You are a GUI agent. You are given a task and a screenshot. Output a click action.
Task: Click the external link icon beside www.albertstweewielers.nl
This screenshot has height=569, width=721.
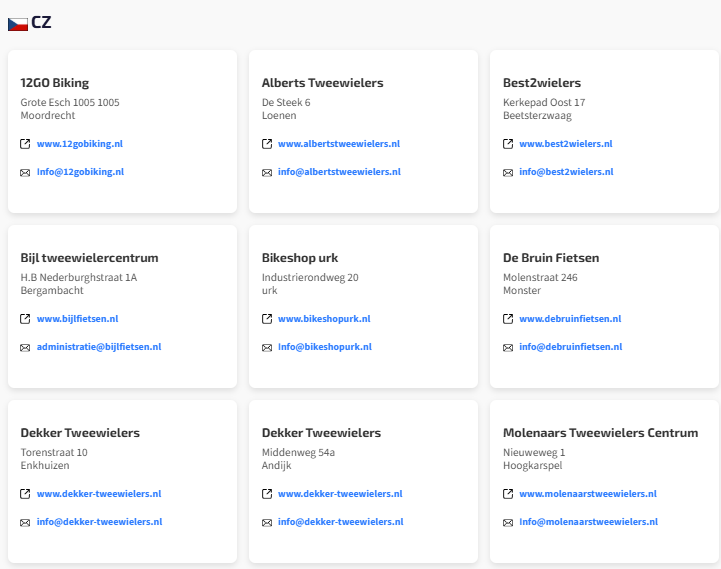(x=267, y=144)
